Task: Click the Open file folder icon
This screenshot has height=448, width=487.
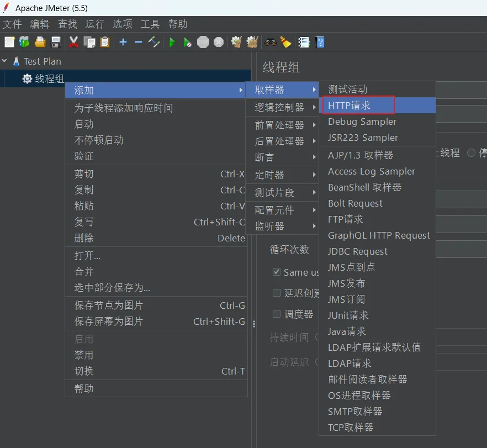Action: pyautogui.click(x=40, y=42)
